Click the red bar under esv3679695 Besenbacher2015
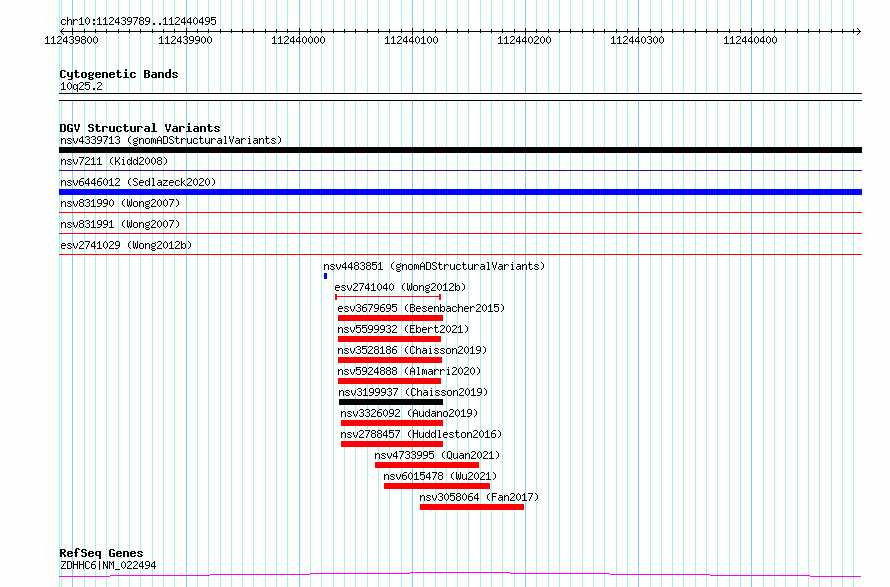Screen dimensions: 890x587 (x=390, y=318)
